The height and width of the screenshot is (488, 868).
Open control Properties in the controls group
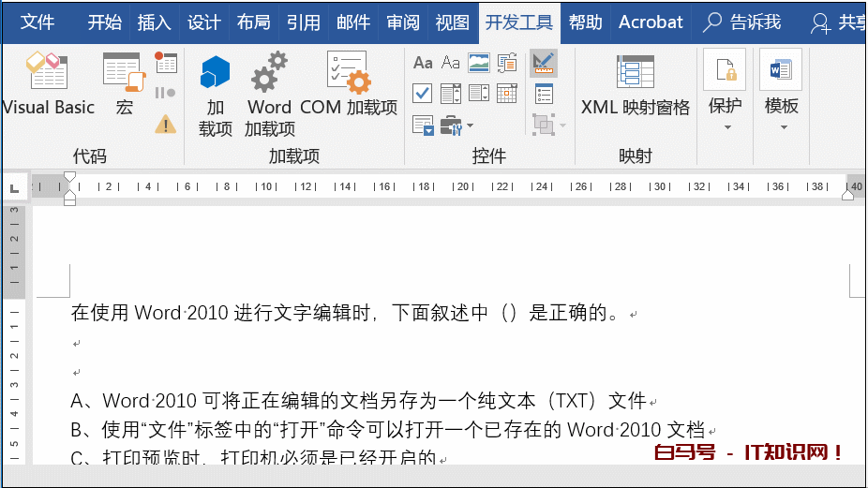click(543, 93)
